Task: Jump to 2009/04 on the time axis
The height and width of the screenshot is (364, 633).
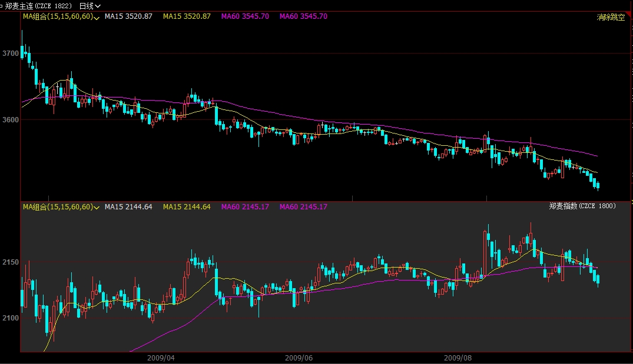Action: click(161, 358)
